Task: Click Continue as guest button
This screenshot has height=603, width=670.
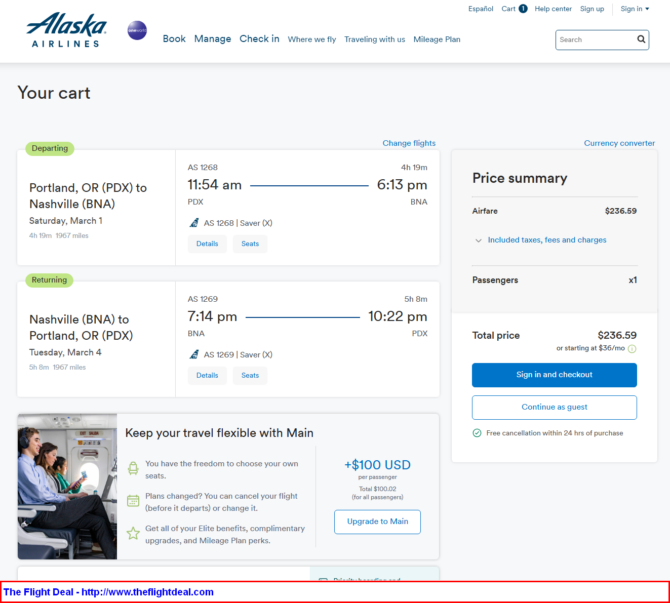Action: tap(554, 407)
